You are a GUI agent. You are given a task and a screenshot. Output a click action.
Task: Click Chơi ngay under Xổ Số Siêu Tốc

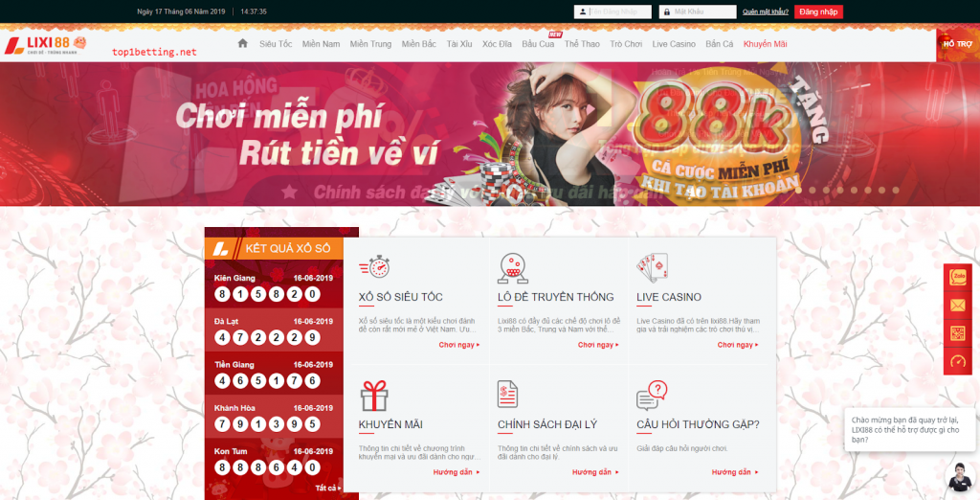coord(459,345)
